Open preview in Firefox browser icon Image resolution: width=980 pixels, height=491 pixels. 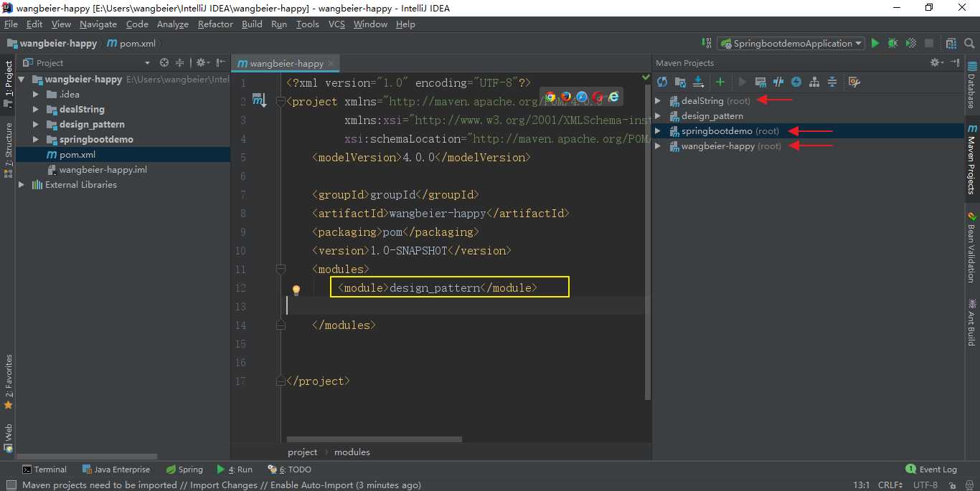(x=566, y=97)
